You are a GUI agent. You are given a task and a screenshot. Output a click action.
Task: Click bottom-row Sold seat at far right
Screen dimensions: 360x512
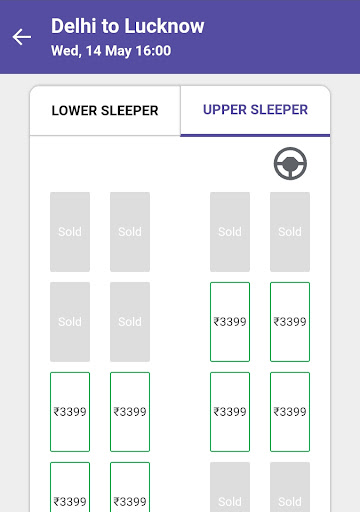tap(290, 487)
